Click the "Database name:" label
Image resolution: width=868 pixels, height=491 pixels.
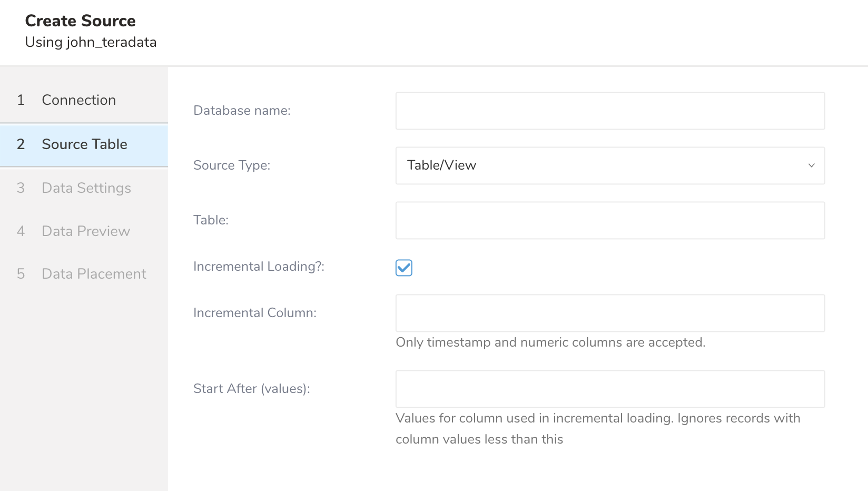tap(242, 111)
